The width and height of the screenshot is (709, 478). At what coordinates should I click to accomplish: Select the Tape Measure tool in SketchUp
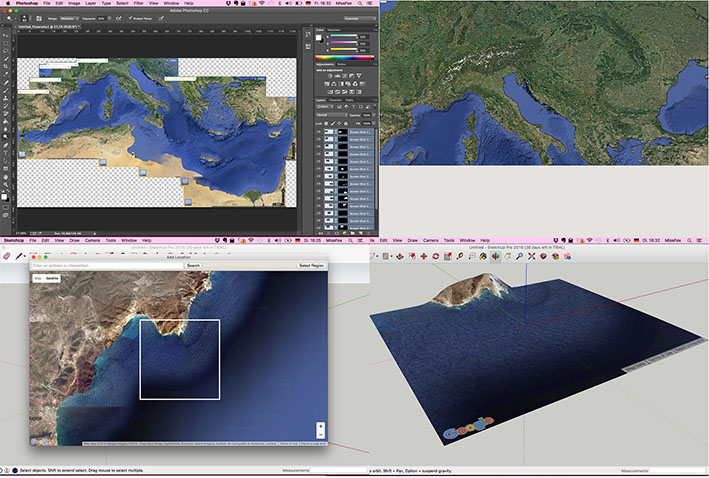point(460,256)
